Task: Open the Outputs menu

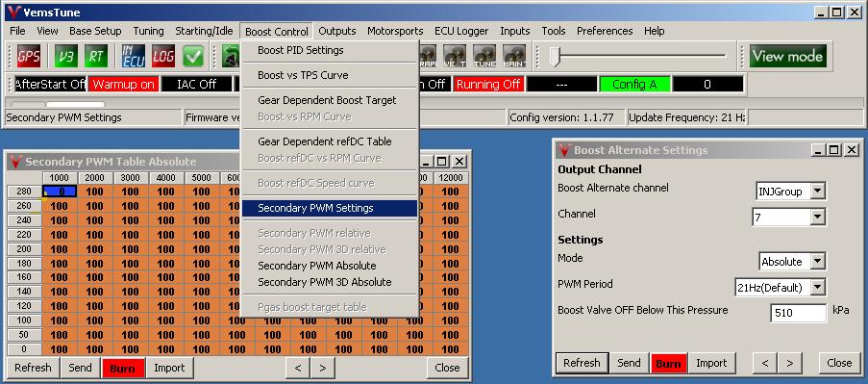Action: [337, 31]
